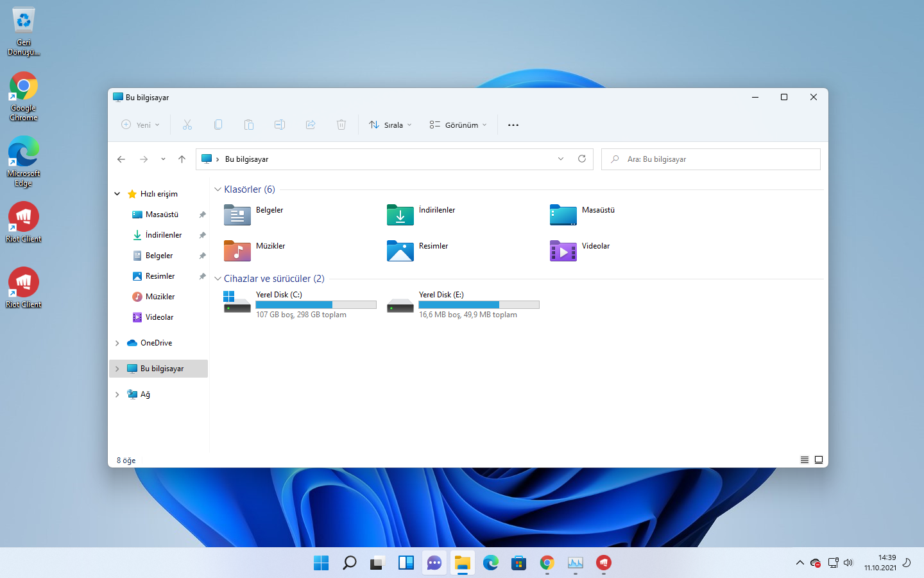Switch to details view in status bar
The image size is (924, 578).
coord(805,460)
